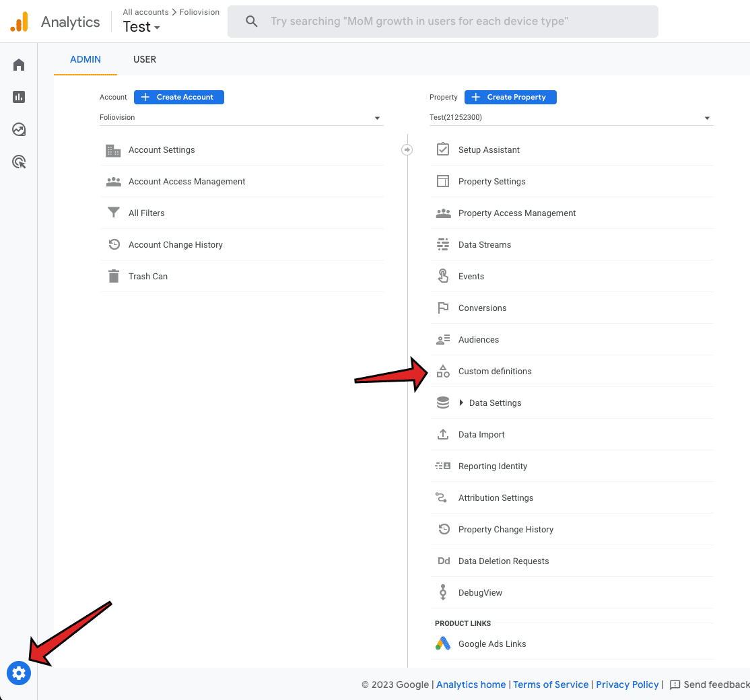Click the All Filters funnel icon
The height and width of the screenshot is (700, 750).
(x=113, y=212)
